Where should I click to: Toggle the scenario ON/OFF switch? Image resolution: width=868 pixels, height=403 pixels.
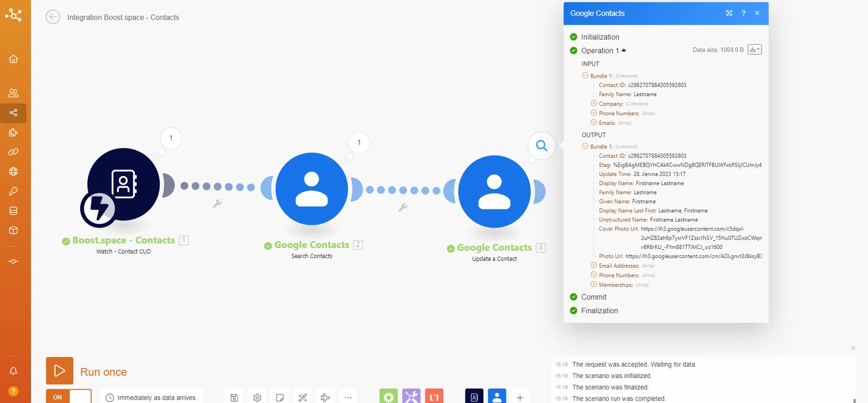click(x=69, y=396)
